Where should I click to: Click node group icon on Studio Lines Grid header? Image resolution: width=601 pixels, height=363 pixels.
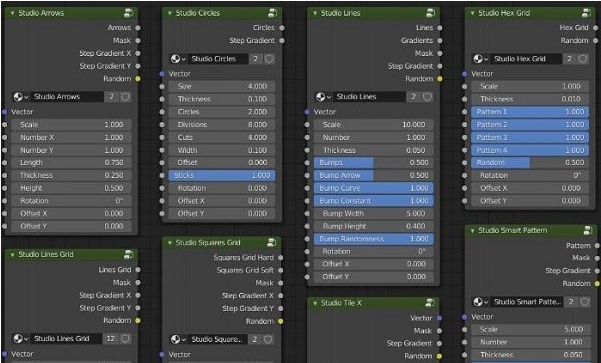128,255
